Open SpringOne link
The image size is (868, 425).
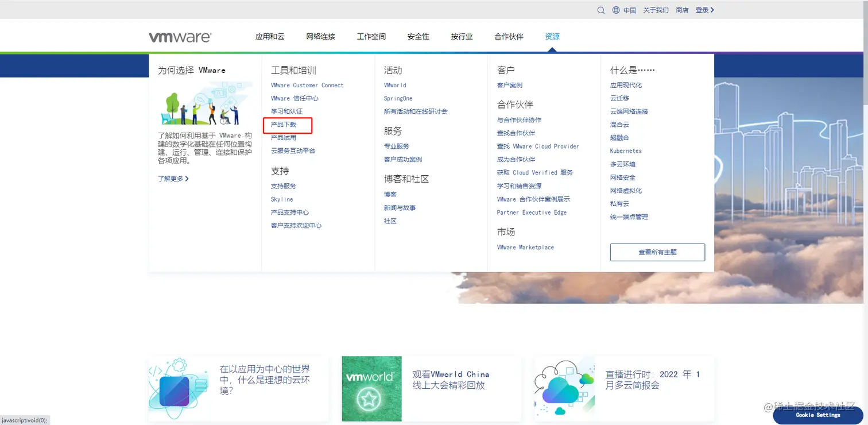point(398,98)
